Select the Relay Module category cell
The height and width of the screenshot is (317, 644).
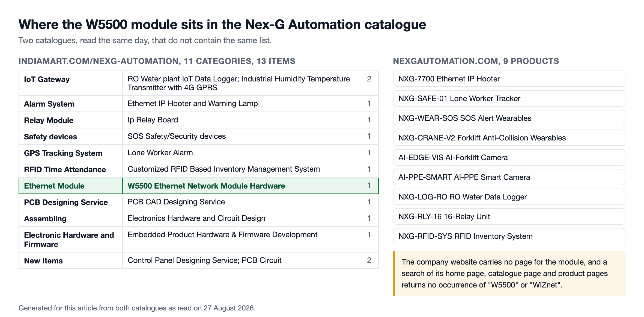pos(71,120)
